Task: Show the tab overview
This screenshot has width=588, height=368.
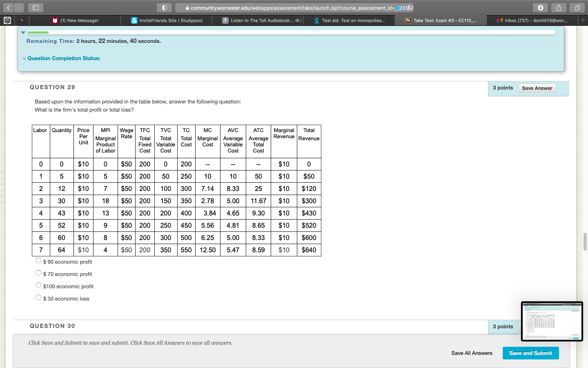Action: click(x=577, y=8)
